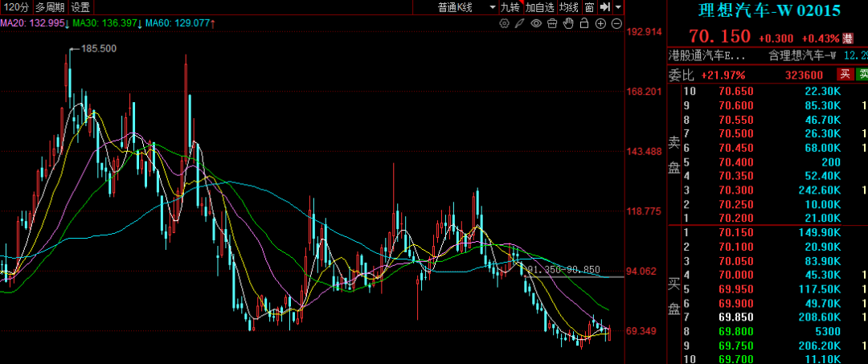Open the 多周期 tab

tap(50, 7)
